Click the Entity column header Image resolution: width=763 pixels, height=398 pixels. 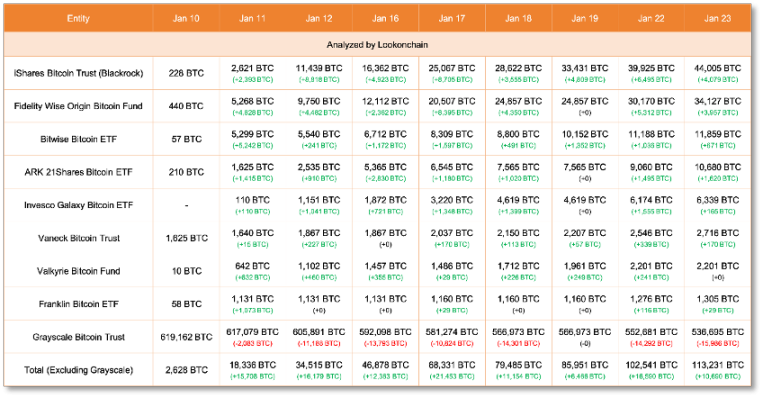pyautogui.click(x=78, y=18)
